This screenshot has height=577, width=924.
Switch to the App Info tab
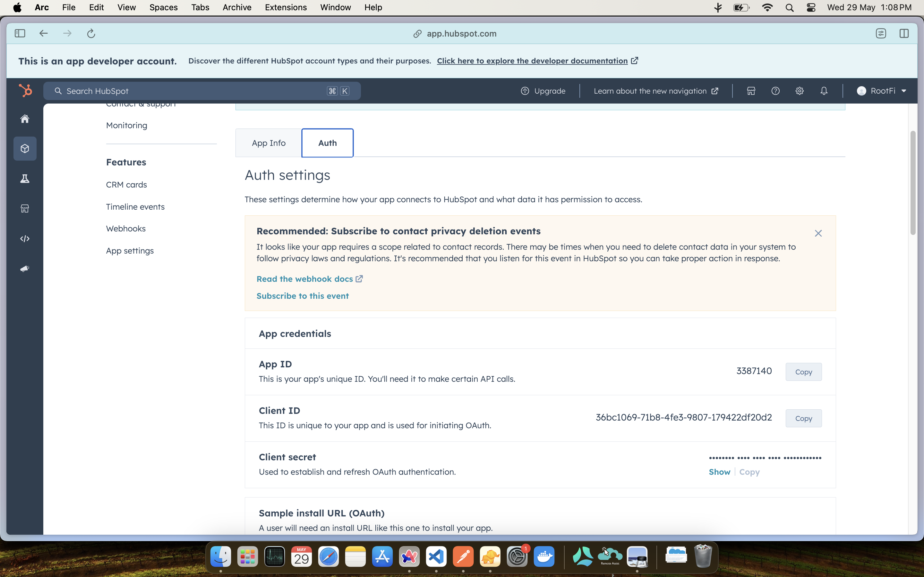(269, 143)
